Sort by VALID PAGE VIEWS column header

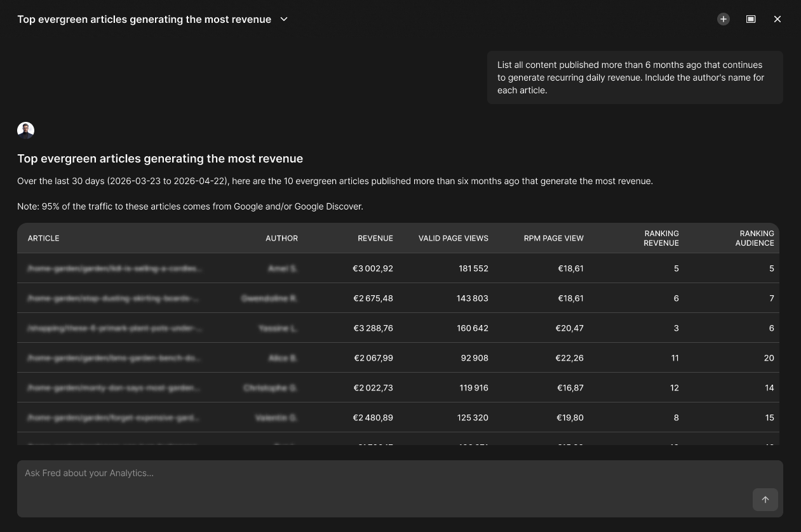pyautogui.click(x=454, y=238)
